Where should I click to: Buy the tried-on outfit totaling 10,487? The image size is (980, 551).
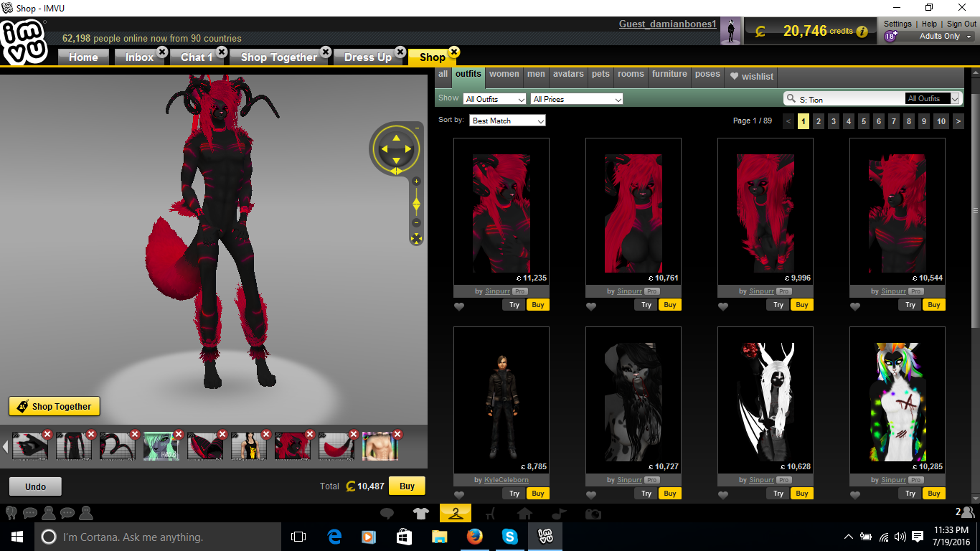407,486
